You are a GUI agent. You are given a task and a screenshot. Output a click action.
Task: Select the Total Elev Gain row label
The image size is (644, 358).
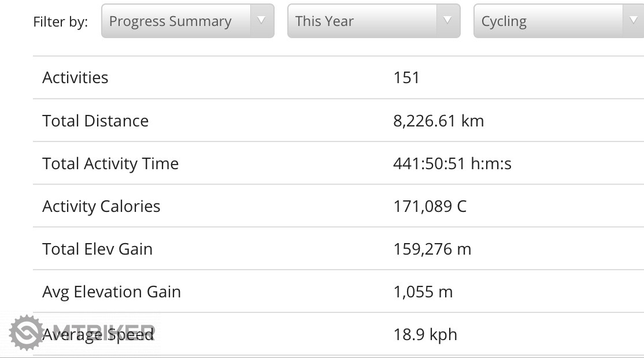pyautogui.click(x=97, y=249)
